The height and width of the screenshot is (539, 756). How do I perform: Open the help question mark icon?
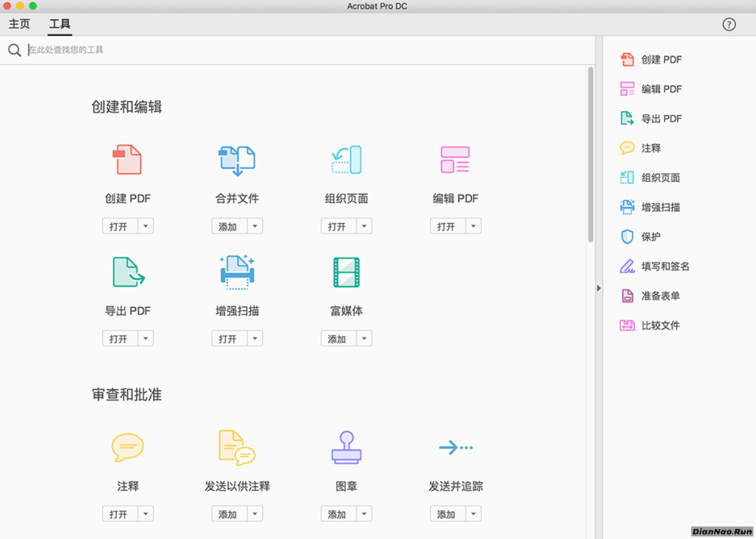729,24
